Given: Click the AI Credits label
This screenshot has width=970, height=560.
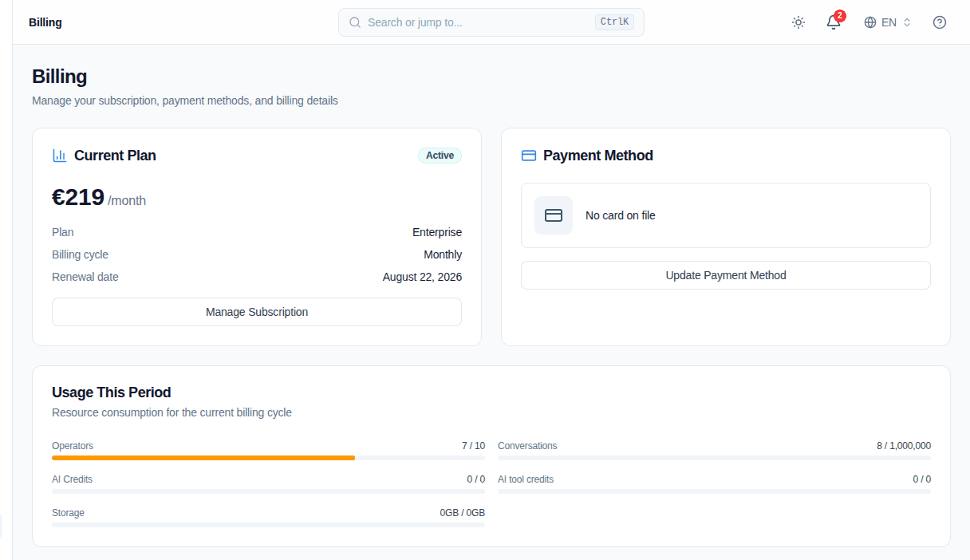Looking at the screenshot, I should coord(72,479).
